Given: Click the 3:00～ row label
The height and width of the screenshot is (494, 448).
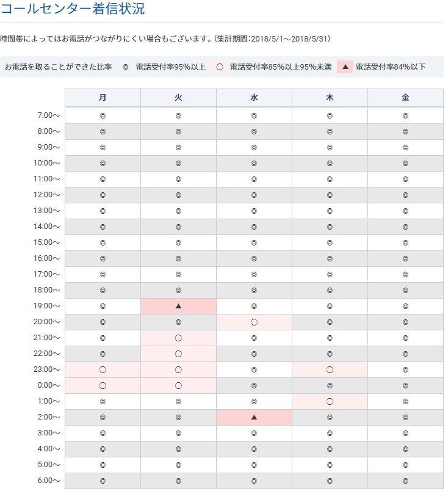Looking at the screenshot, I should [x=49, y=433].
